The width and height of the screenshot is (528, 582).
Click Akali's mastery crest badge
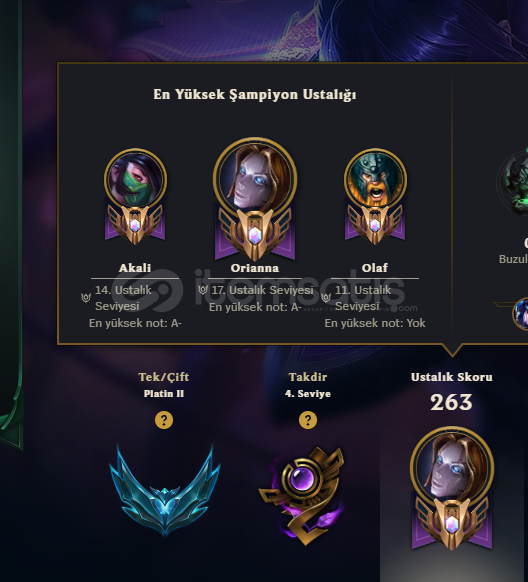[x=135, y=224]
